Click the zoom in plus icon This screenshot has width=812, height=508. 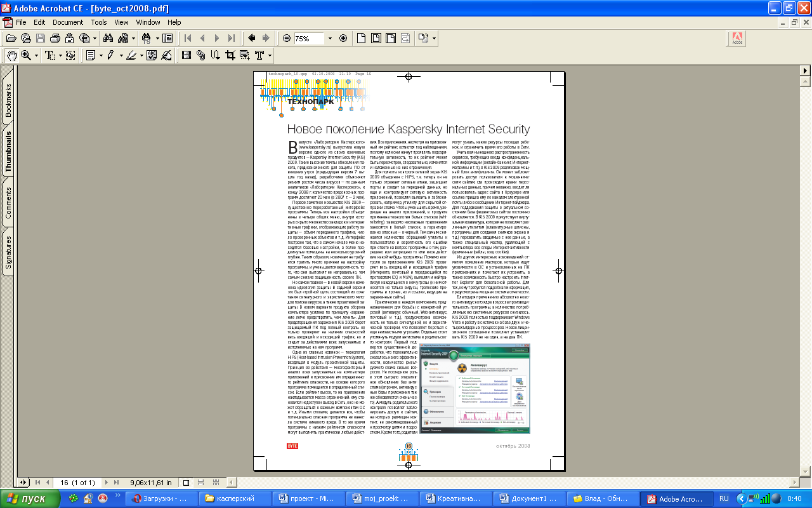343,38
